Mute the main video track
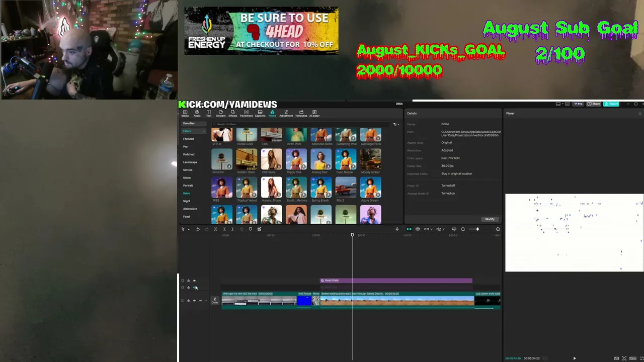The width and height of the screenshot is (644, 362). [200, 301]
